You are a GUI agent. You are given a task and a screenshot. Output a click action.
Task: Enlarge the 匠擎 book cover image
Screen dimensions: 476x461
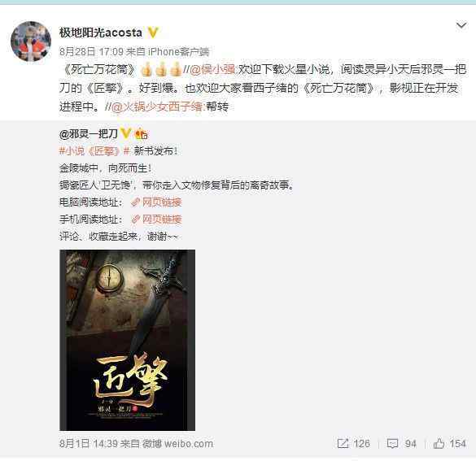click(x=127, y=340)
